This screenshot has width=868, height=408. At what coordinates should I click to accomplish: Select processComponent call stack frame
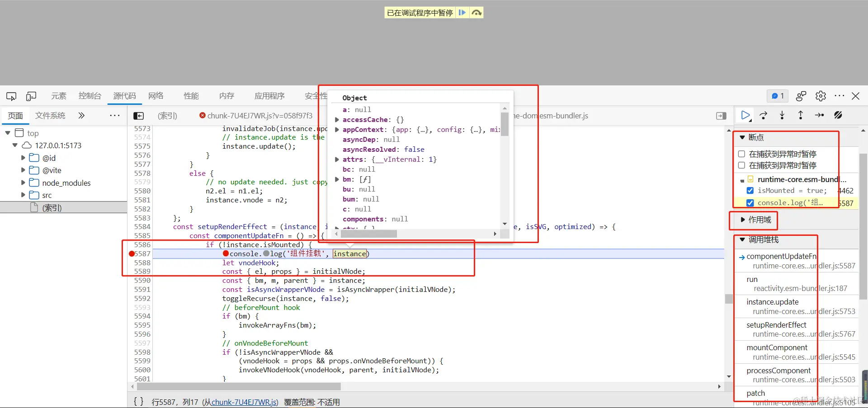click(797, 375)
